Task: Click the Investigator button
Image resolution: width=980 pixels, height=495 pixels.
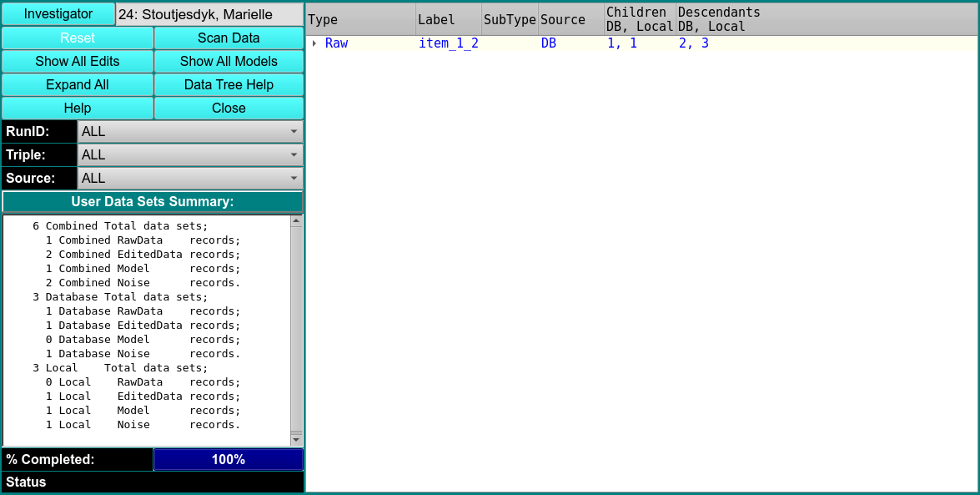Action: pos(58,14)
